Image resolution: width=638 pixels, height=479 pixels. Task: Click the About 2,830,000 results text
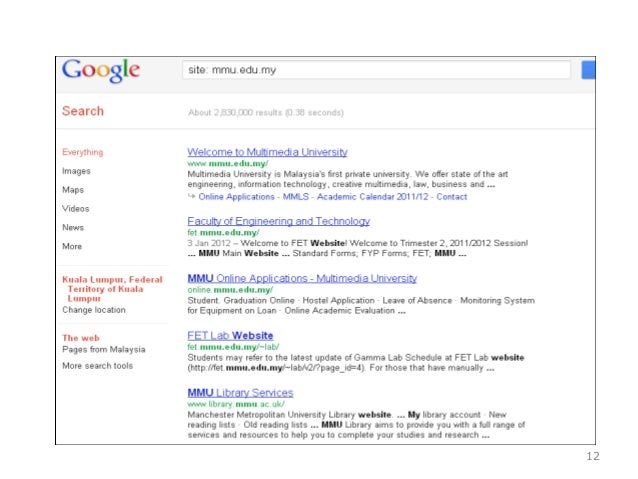click(x=266, y=112)
